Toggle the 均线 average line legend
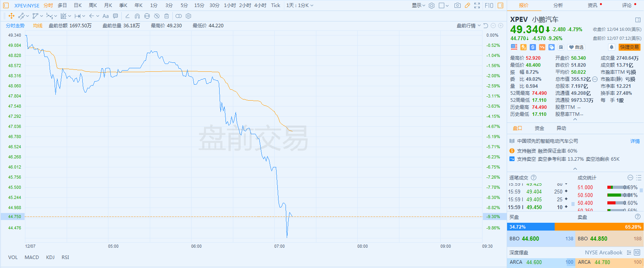 coord(38,26)
